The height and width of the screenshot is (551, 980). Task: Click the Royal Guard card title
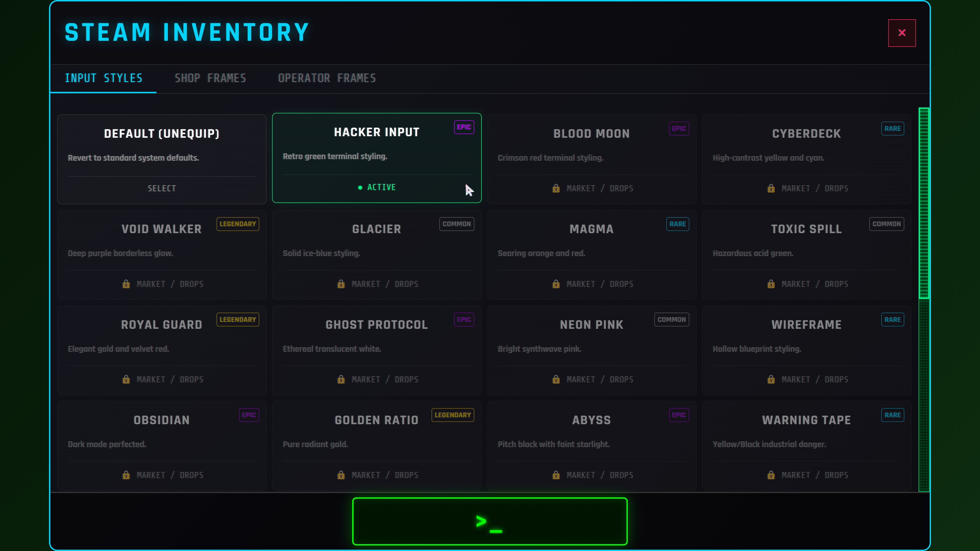coord(162,325)
